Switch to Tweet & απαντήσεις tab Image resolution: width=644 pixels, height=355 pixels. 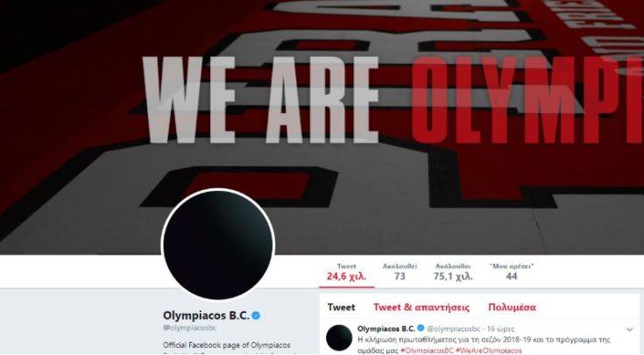tap(421, 308)
